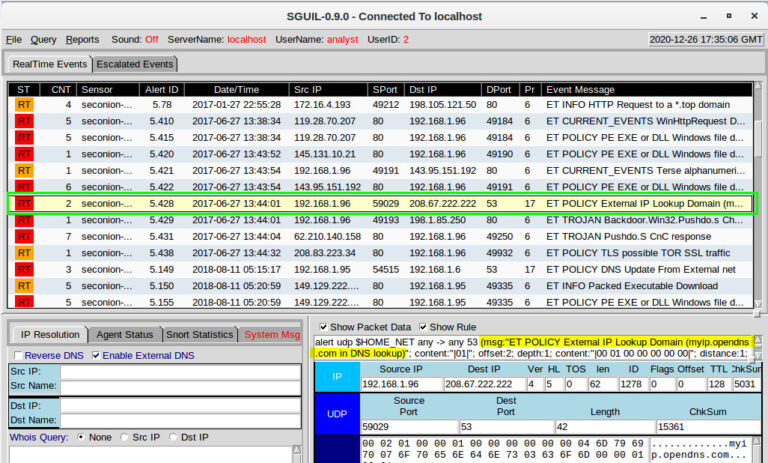This screenshot has height=463, width=768.
Task: Select ET INFO Packed Executable Download event
Action: 632,286
